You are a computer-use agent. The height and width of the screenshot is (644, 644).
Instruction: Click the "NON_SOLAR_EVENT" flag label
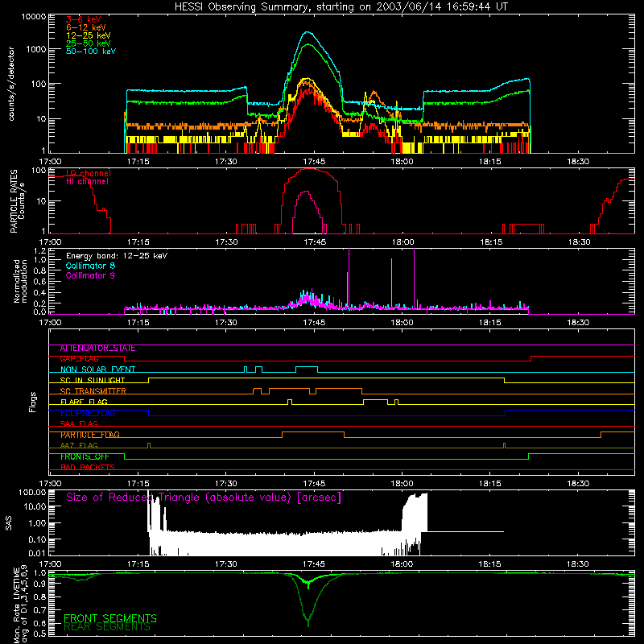(x=97, y=369)
